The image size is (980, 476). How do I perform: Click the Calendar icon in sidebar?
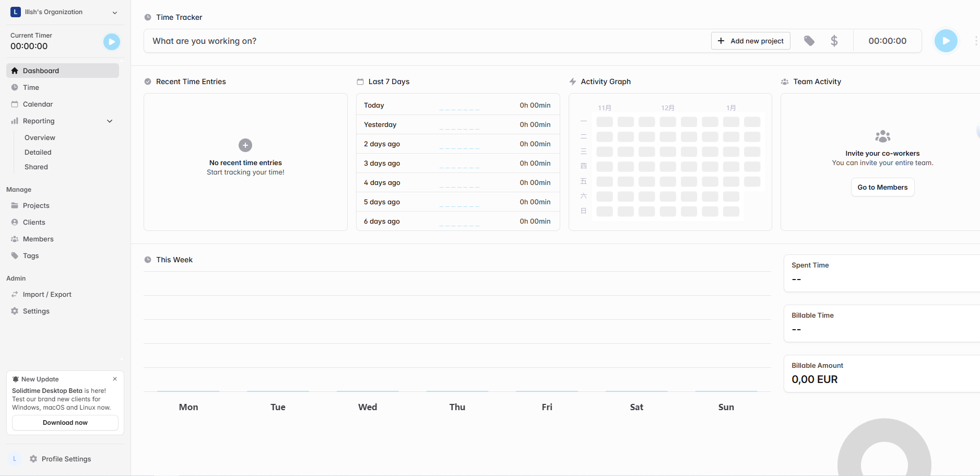pyautogui.click(x=15, y=104)
